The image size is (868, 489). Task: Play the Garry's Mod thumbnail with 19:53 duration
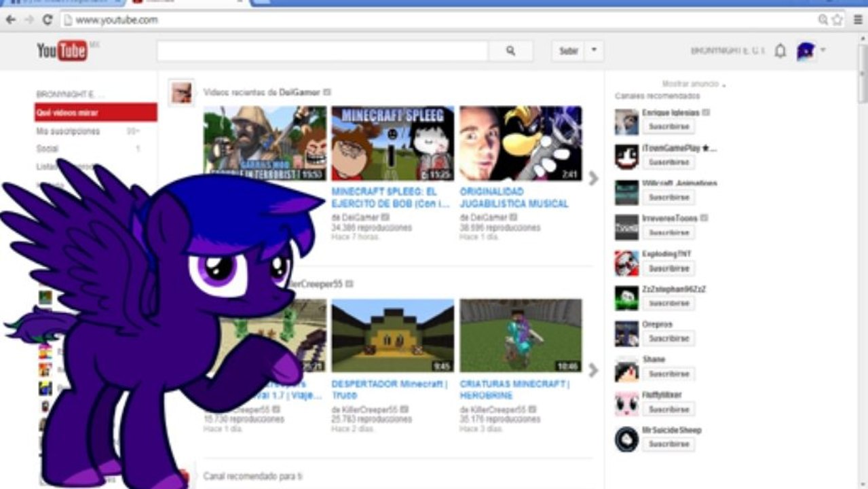[265, 143]
